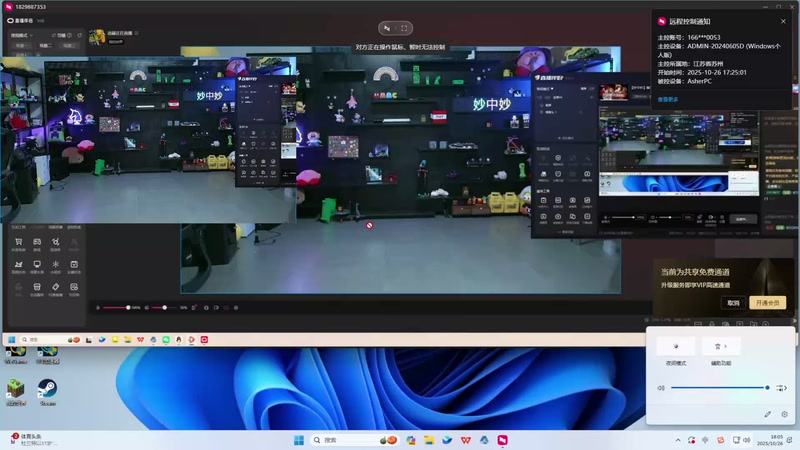Open File Explorer from the bottom taskbar

(x=429, y=440)
